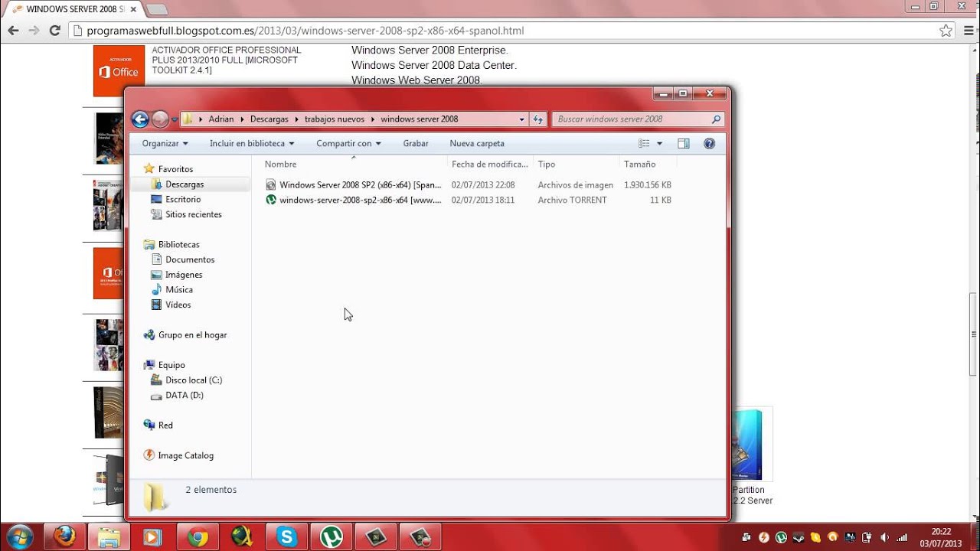Click Explorer forward navigation arrow
Image resolution: width=980 pixels, height=551 pixels.
pyautogui.click(x=160, y=119)
